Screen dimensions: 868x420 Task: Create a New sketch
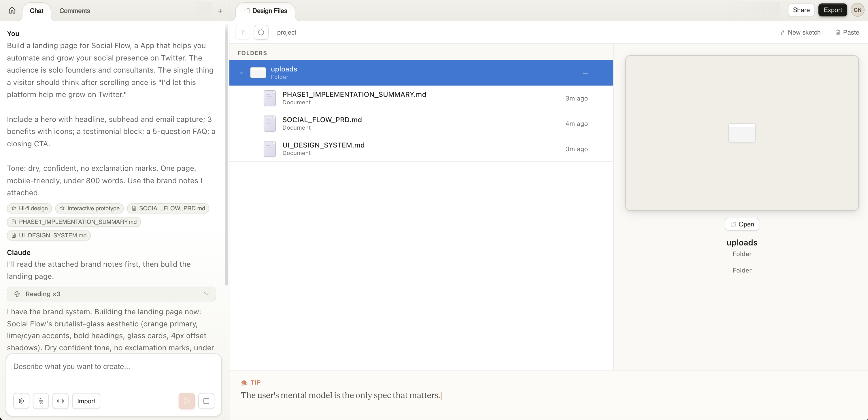click(x=801, y=32)
